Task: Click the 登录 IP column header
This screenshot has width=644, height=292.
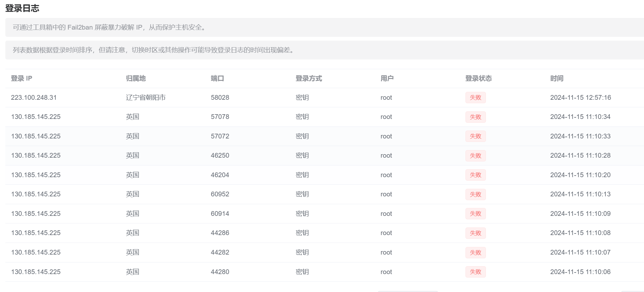Action: [22, 78]
